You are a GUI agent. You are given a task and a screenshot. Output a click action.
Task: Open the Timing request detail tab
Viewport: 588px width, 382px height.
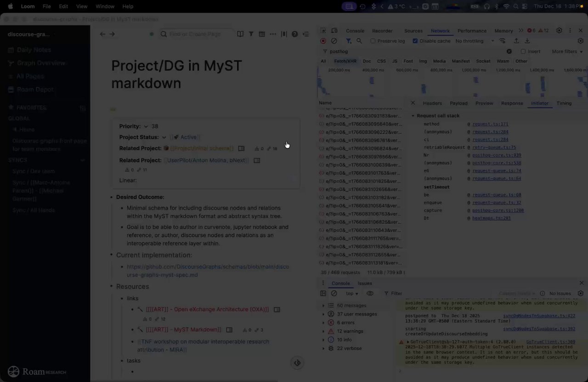click(x=564, y=103)
